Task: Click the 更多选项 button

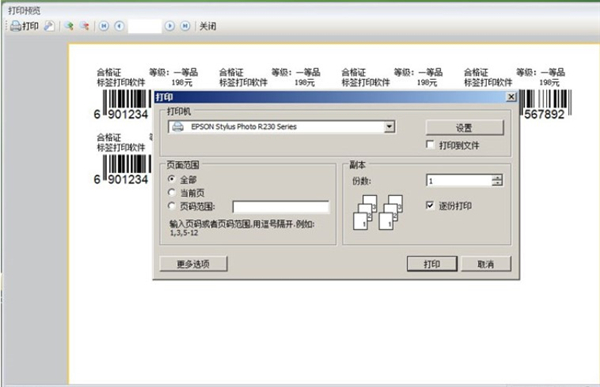Action: click(x=193, y=264)
